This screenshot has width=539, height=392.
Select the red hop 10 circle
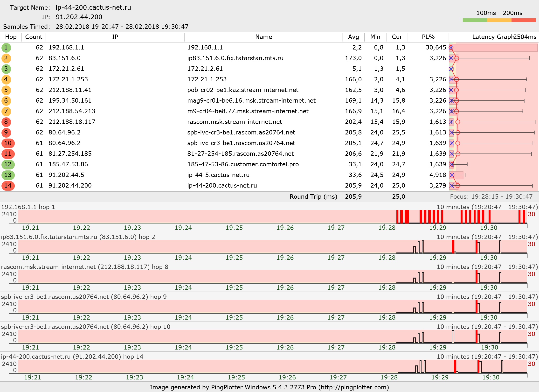8,143
